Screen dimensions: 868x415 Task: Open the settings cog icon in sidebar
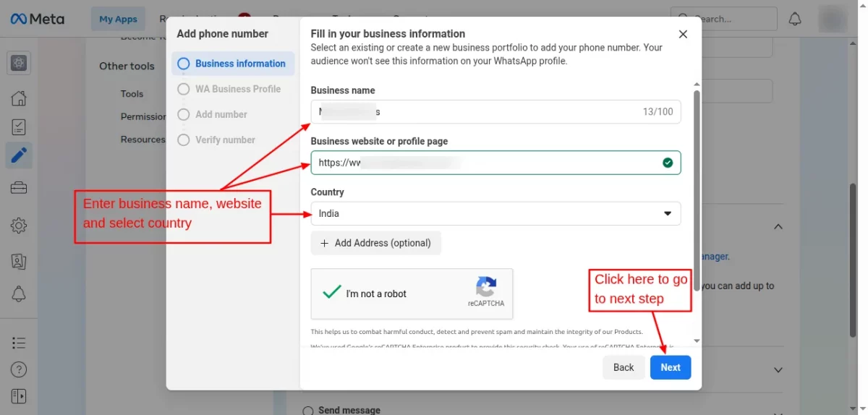pyautogui.click(x=19, y=226)
